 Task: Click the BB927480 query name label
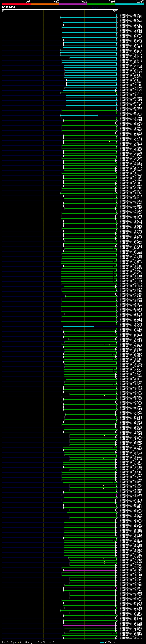click(8, 7)
